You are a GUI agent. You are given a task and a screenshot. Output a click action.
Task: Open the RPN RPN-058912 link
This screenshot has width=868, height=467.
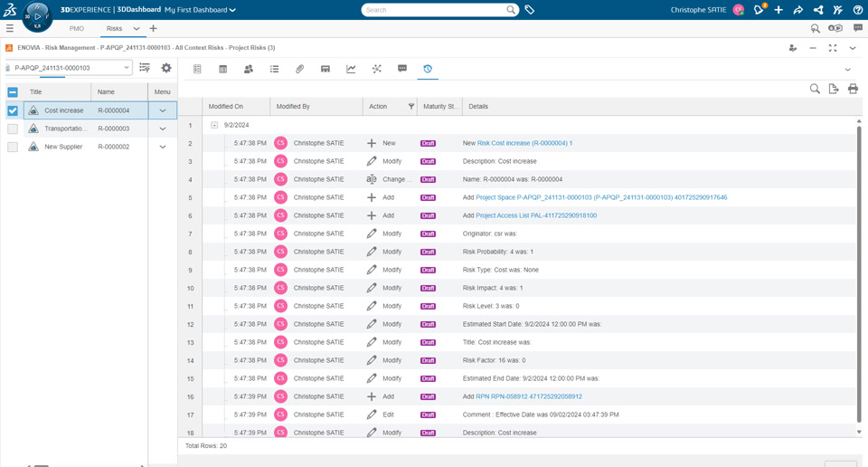(x=529, y=396)
